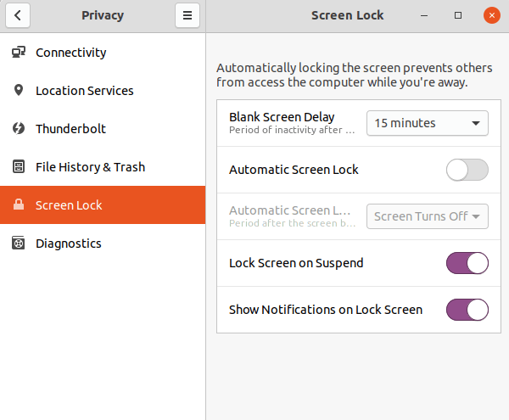The height and width of the screenshot is (420, 509).
Task: Enable the Automatic Screen Lock switch
Action: pos(467,170)
